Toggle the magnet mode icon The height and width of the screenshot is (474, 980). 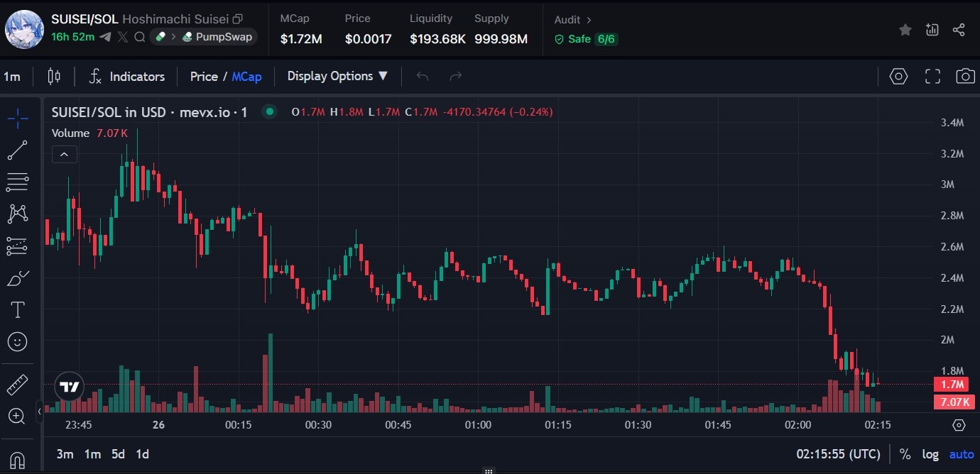click(x=17, y=459)
